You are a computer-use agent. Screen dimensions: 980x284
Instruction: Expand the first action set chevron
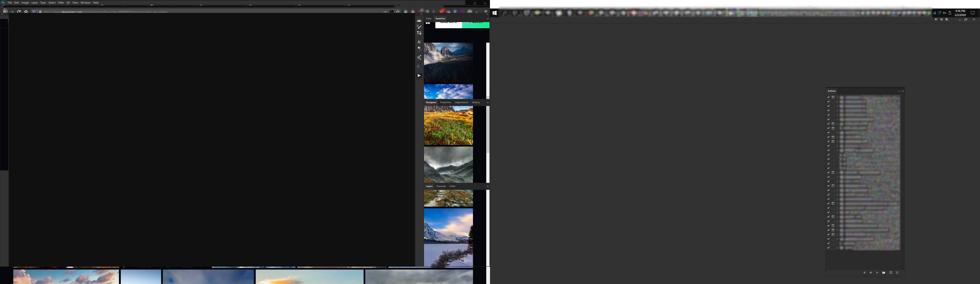point(837,97)
